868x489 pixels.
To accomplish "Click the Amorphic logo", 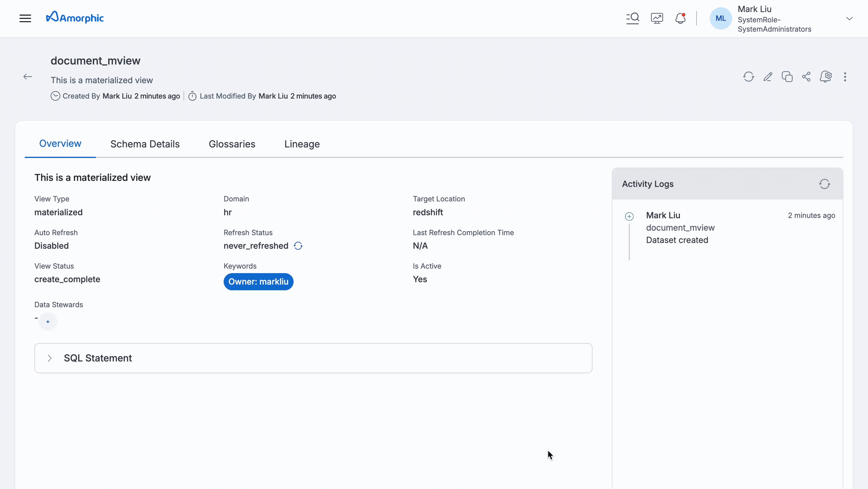I will click(x=75, y=17).
